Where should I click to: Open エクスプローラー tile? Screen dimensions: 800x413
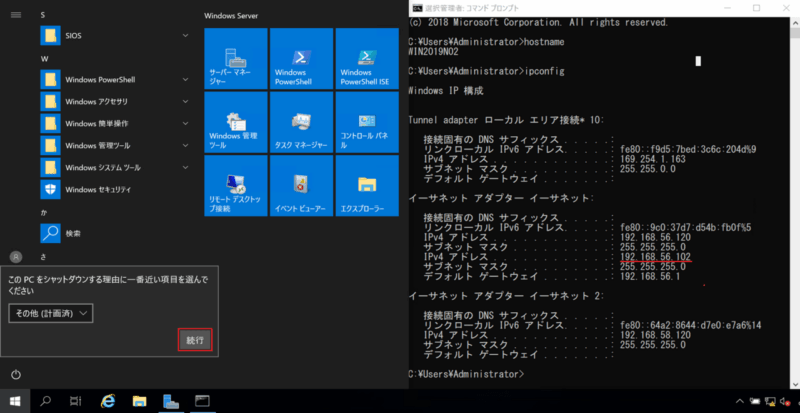[x=367, y=186]
